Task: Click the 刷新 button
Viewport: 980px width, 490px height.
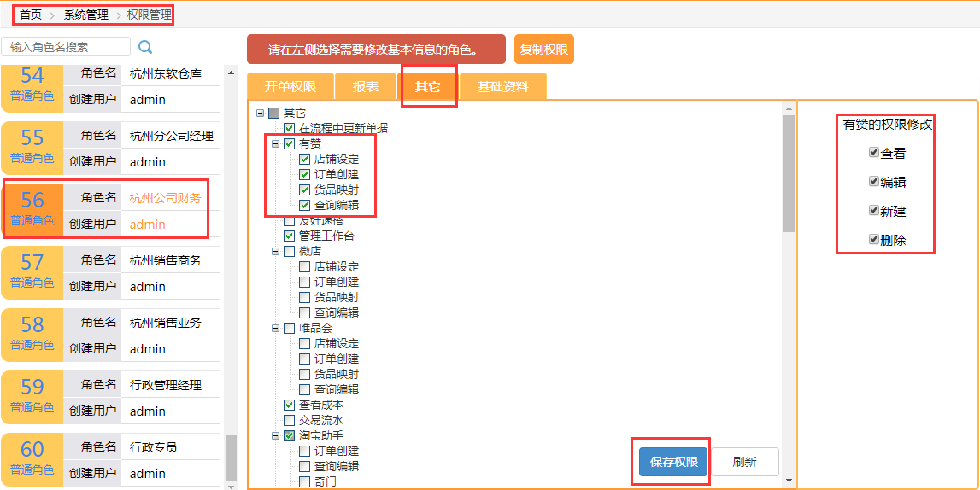Action: click(744, 462)
